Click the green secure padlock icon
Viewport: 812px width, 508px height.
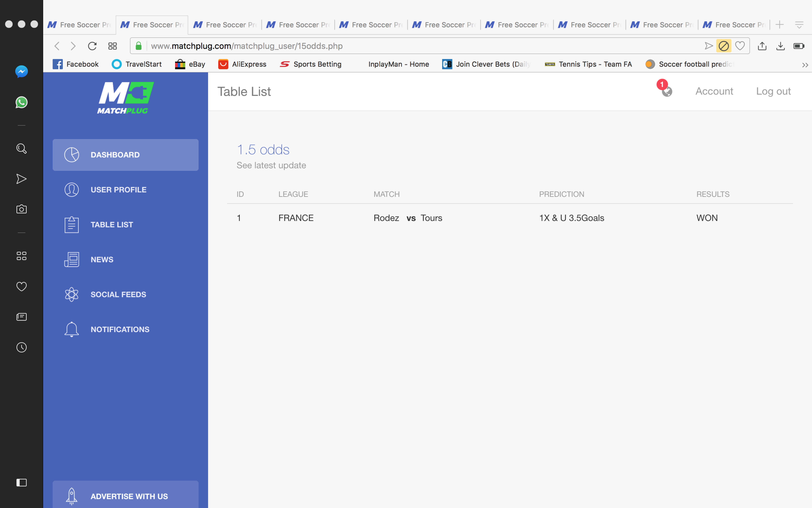coord(139,46)
